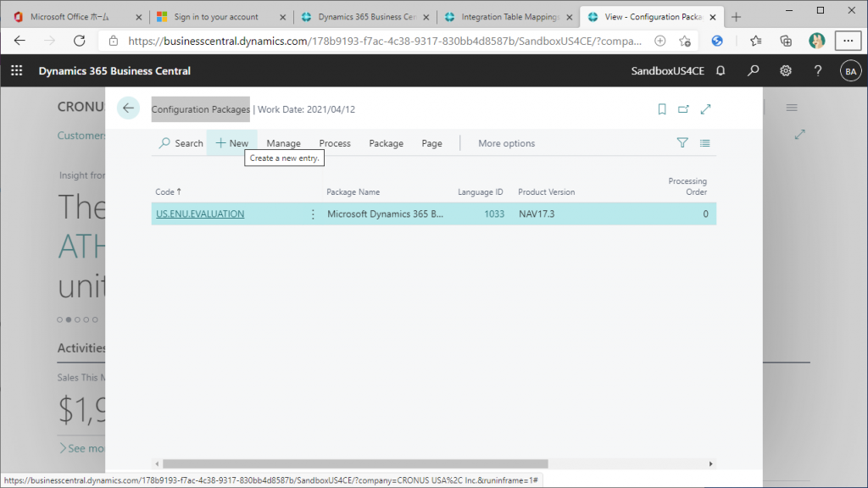This screenshot has height=488, width=868.
Task: Bookmark the Configuration Packages page
Action: click(661, 109)
